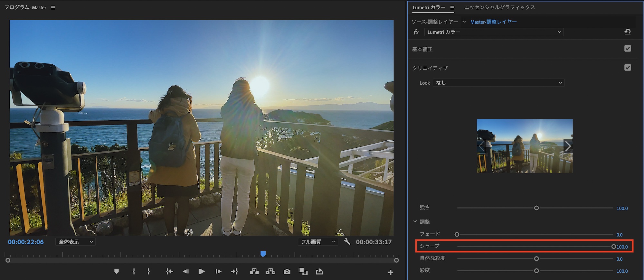Click the 自然な彩度 value 0.0

(620, 259)
